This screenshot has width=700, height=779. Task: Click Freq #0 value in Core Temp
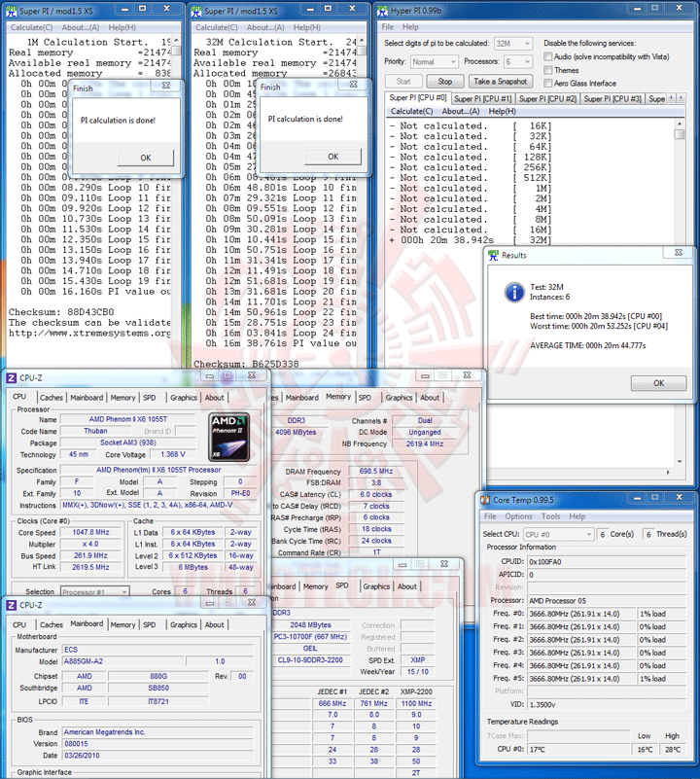(x=581, y=614)
